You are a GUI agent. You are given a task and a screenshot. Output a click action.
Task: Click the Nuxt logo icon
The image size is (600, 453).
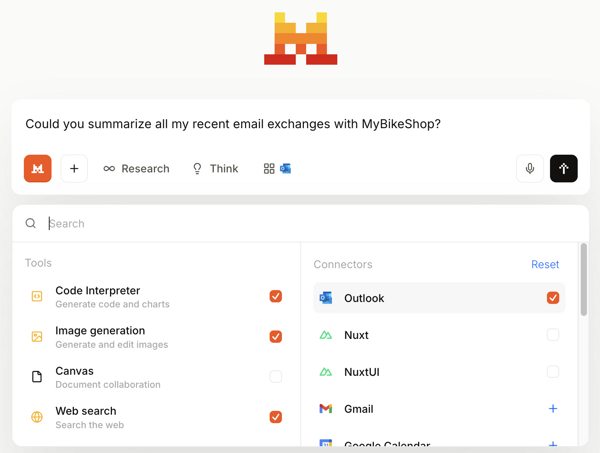[326, 335]
